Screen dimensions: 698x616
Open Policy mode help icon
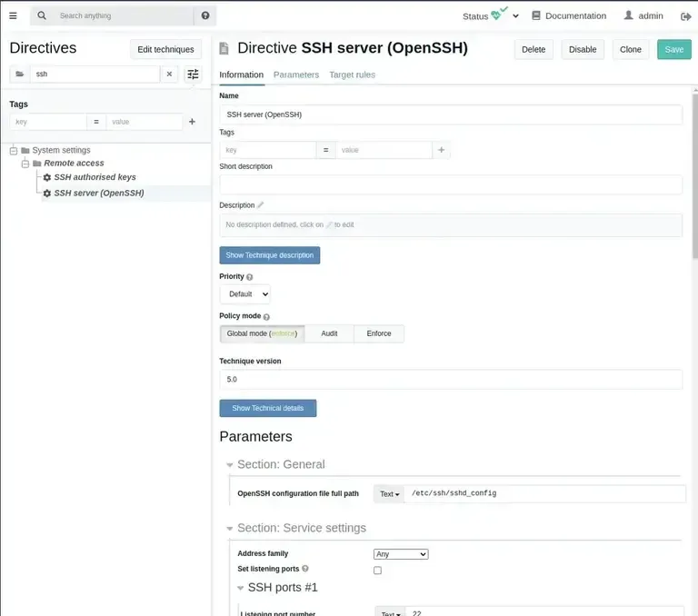point(266,317)
